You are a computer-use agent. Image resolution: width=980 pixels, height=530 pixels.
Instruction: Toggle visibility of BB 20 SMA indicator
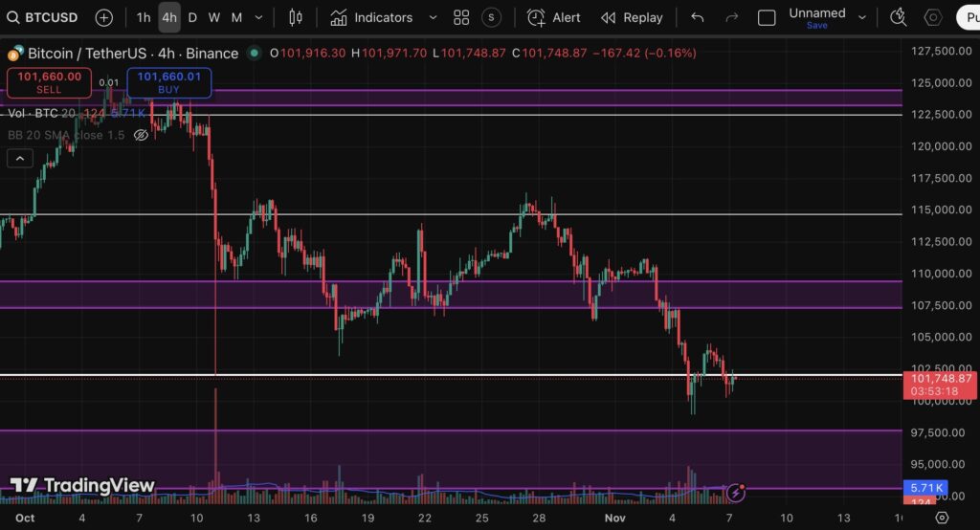(141, 135)
